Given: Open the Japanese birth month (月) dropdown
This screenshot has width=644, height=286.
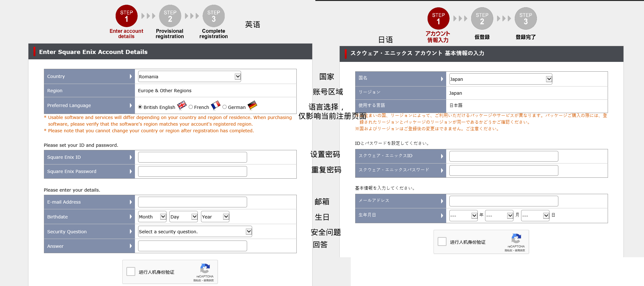Looking at the screenshot, I should [x=499, y=216].
